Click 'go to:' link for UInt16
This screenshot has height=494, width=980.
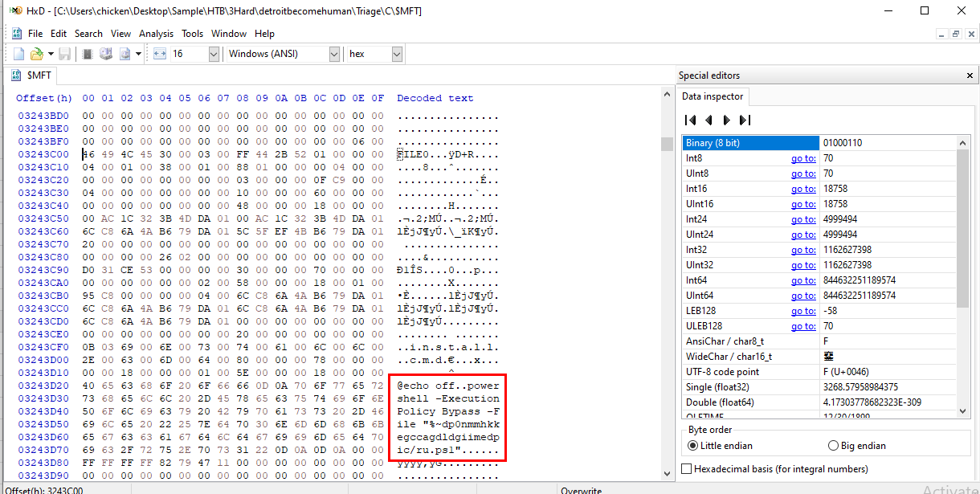[803, 204]
